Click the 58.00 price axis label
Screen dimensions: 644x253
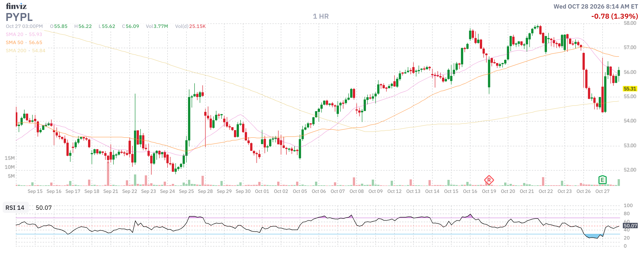(x=630, y=23)
